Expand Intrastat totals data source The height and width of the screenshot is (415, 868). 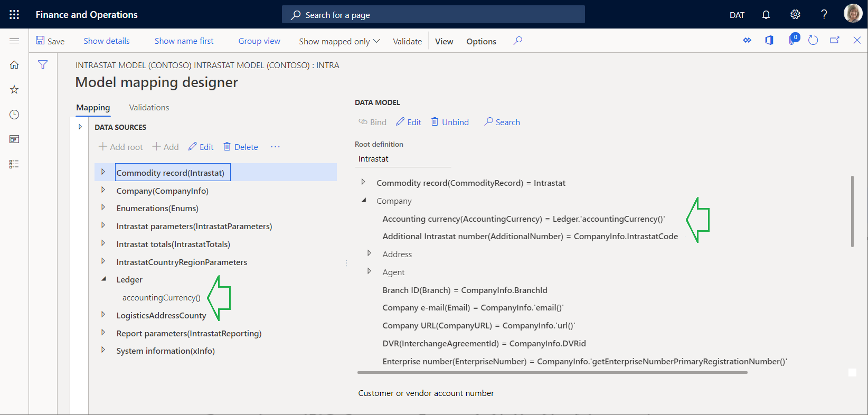click(103, 243)
